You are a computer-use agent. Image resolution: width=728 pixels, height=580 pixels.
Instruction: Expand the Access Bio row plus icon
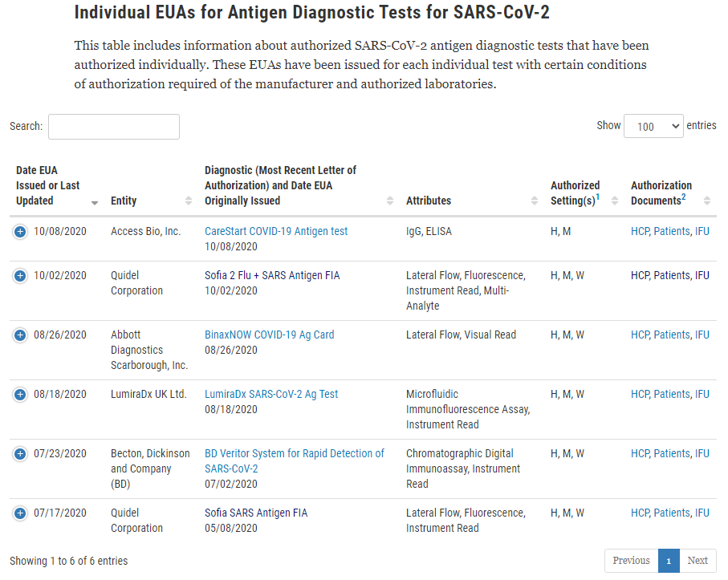20,231
